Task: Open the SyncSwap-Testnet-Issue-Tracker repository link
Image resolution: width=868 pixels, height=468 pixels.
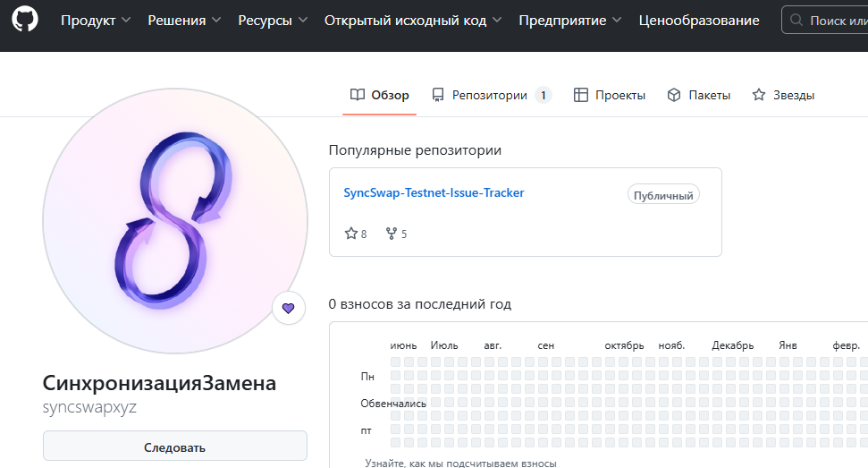Action: tap(434, 192)
